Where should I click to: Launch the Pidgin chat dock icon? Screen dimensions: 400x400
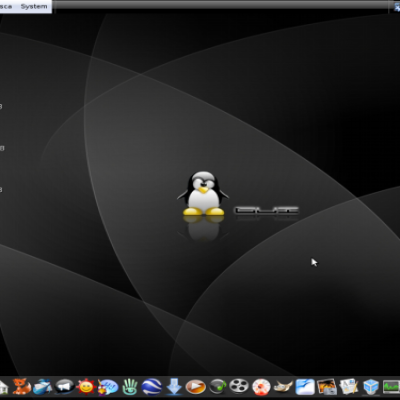(108, 387)
